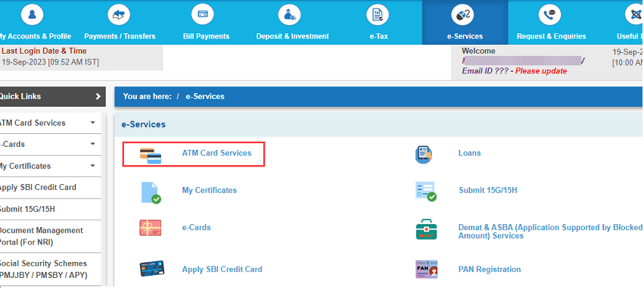Click Apply SBI Credit Card in sidebar

[38, 187]
